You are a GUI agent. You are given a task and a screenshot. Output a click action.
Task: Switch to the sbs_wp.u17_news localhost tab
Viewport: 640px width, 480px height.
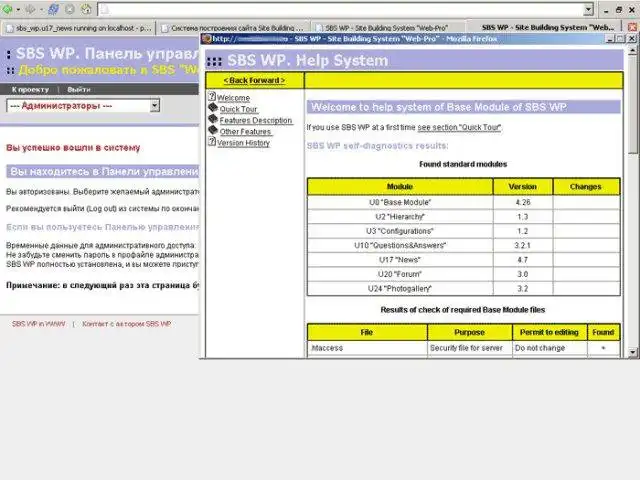78,28
